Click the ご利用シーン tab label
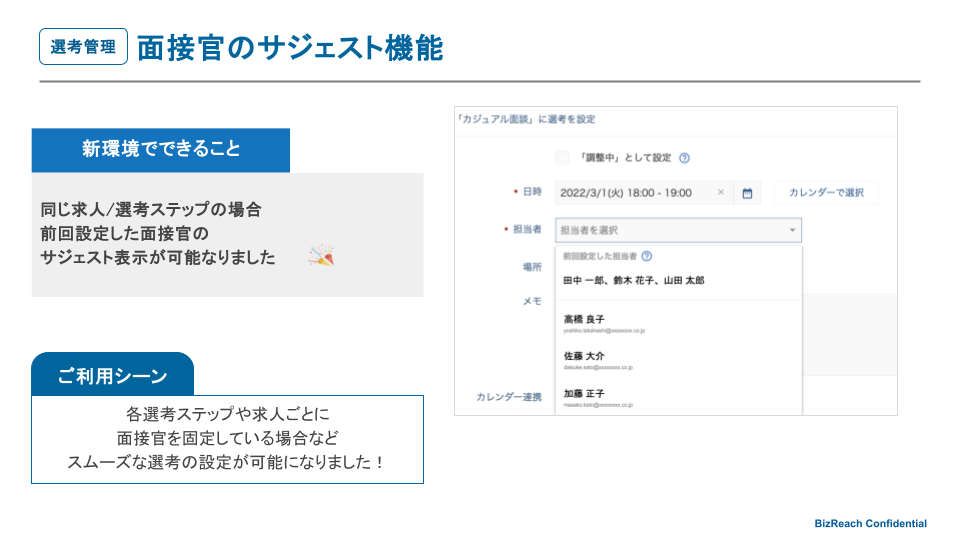The height and width of the screenshot is (540, 960). [x=113, y=375]
